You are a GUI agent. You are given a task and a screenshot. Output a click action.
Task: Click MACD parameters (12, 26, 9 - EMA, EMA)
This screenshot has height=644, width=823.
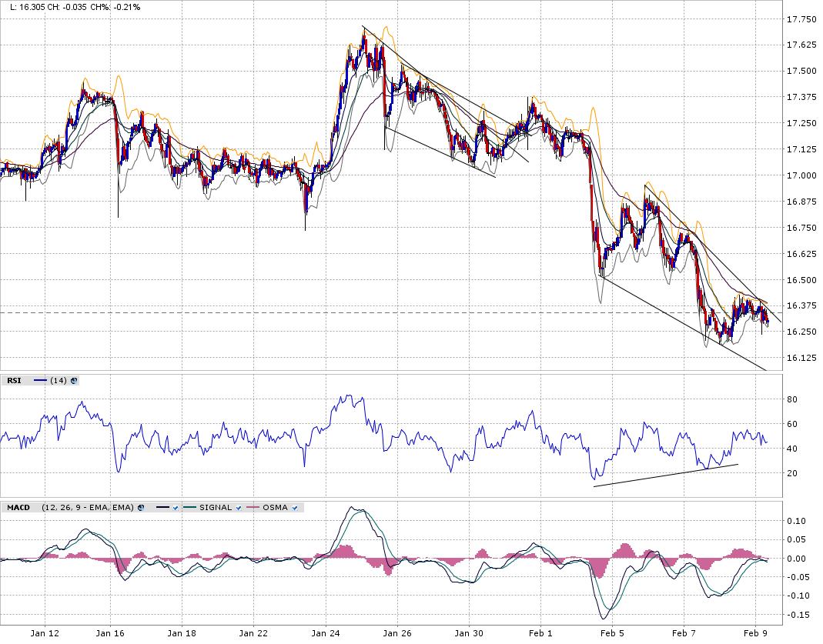coord(88,508)
